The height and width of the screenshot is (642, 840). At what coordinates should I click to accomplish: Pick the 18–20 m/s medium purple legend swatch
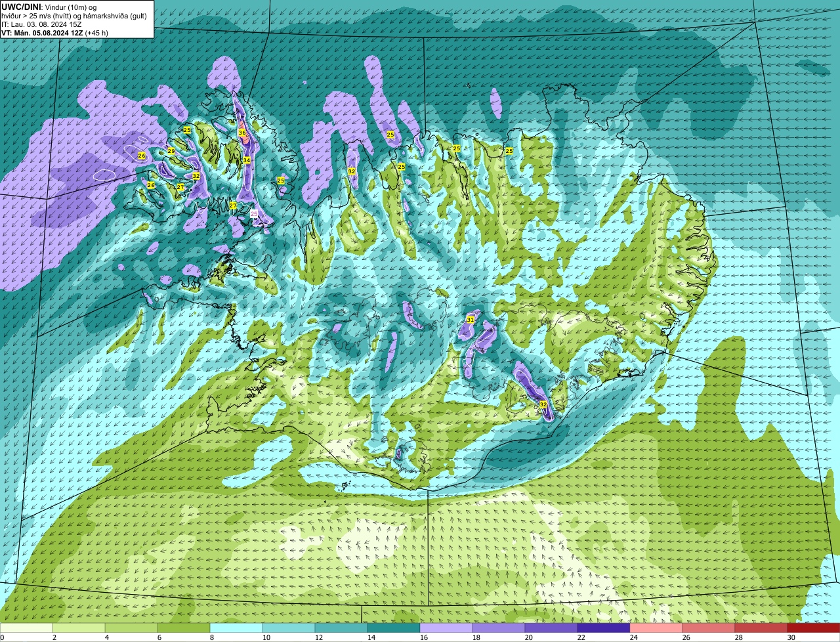499,628
